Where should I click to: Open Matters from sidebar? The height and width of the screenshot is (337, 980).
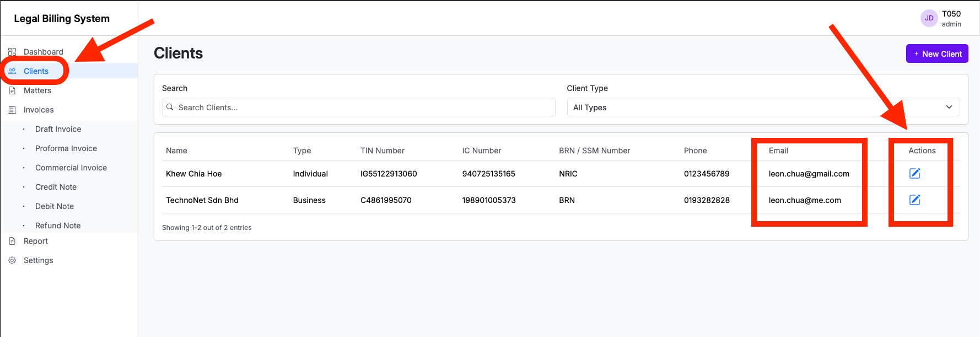37,90
